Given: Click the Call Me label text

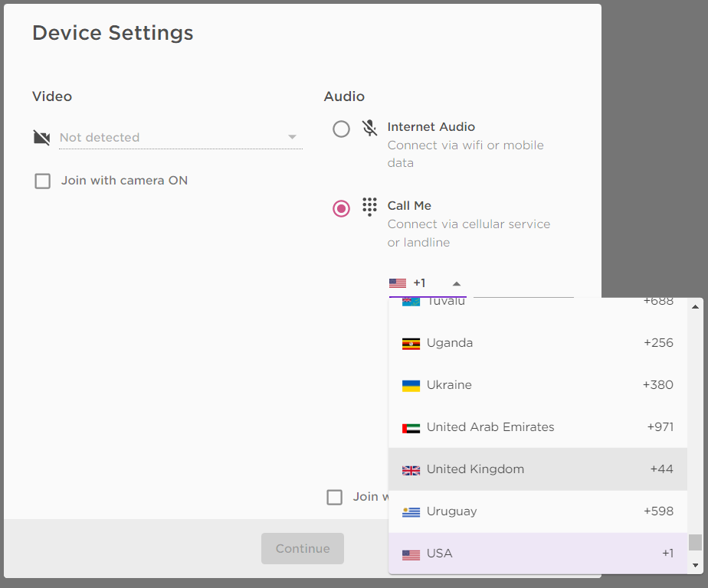Looking at the screenshot, I should coord(409,206).
